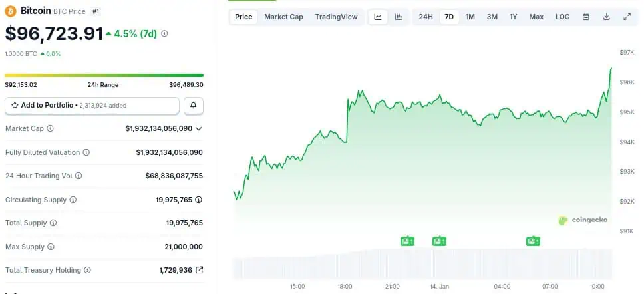The width and height of the screenshot is (644, 294).
Task: Select the 1Y time range
Action: click(514, 17)
